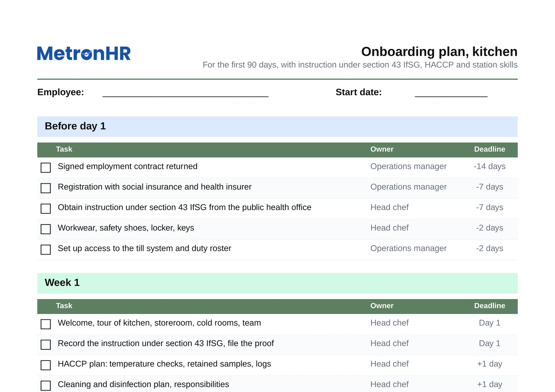Click the Employee: label
The height and width of the screenshot is (392, 555).
pyautogui.click(x=61, y=92)
